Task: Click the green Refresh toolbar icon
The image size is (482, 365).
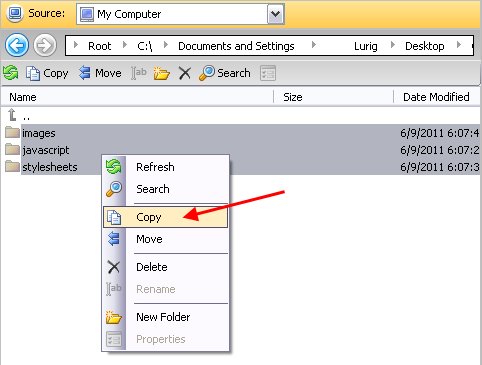Action: pos(11,73)
